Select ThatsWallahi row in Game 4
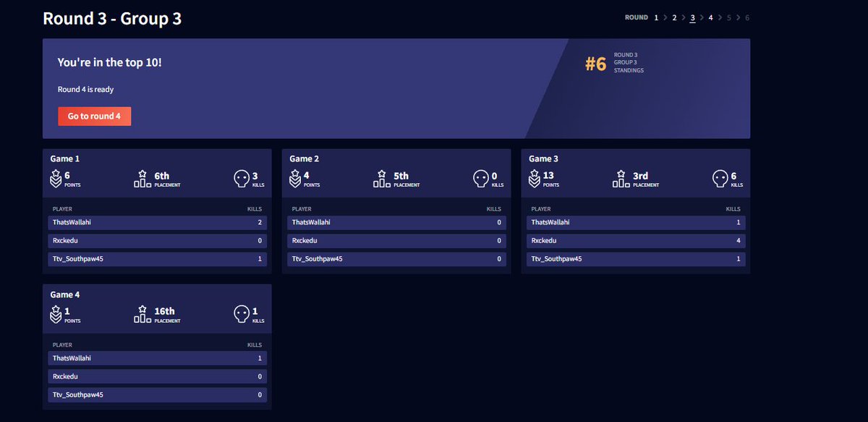This screenshot has width=868, height=422. pyautogui.click(x=157, y=358)
